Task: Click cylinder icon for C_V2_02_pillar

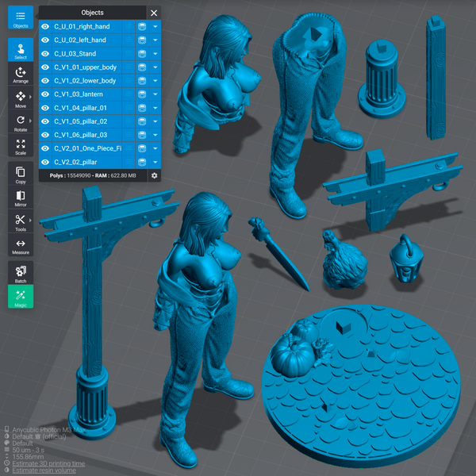Action: click(142, 162)
